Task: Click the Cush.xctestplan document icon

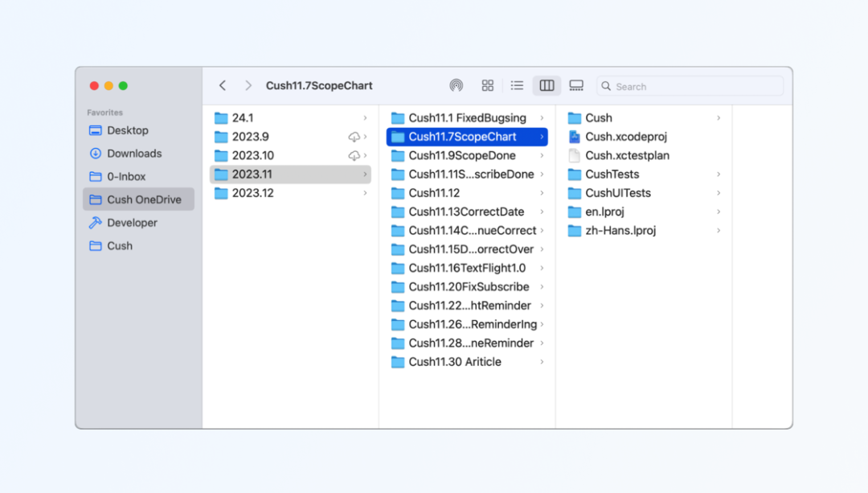Action: (x=575, y=156)
